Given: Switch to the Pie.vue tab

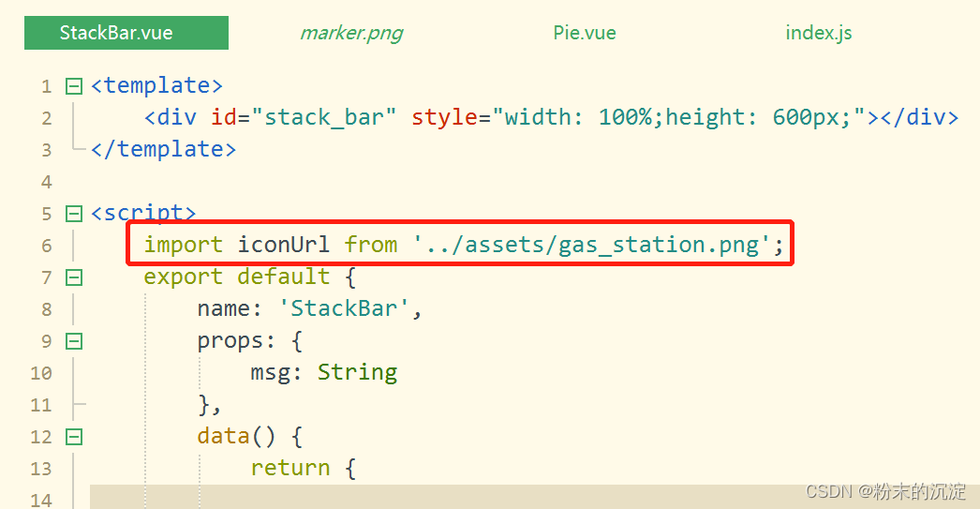Looking at the screenshot, I should click(585, 33).
